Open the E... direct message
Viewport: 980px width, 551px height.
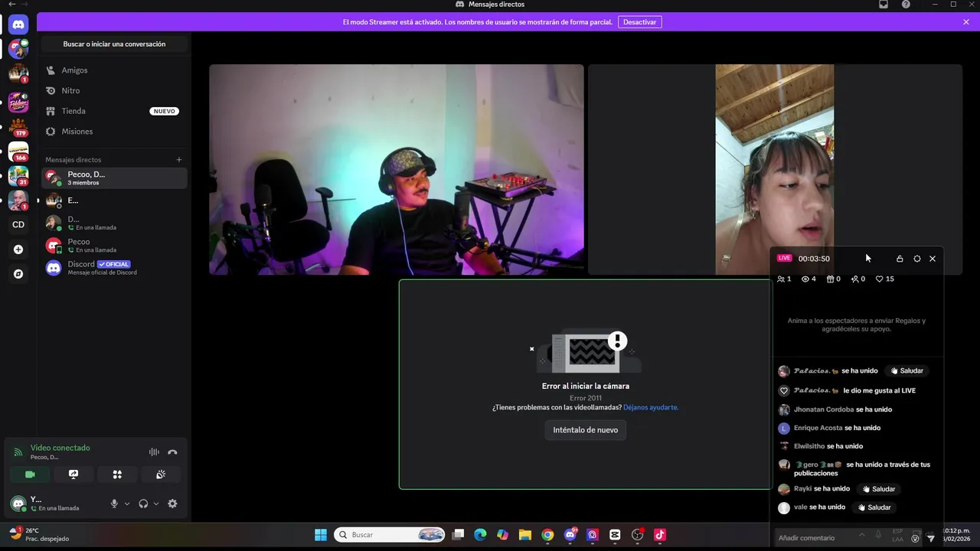point(114,201)
